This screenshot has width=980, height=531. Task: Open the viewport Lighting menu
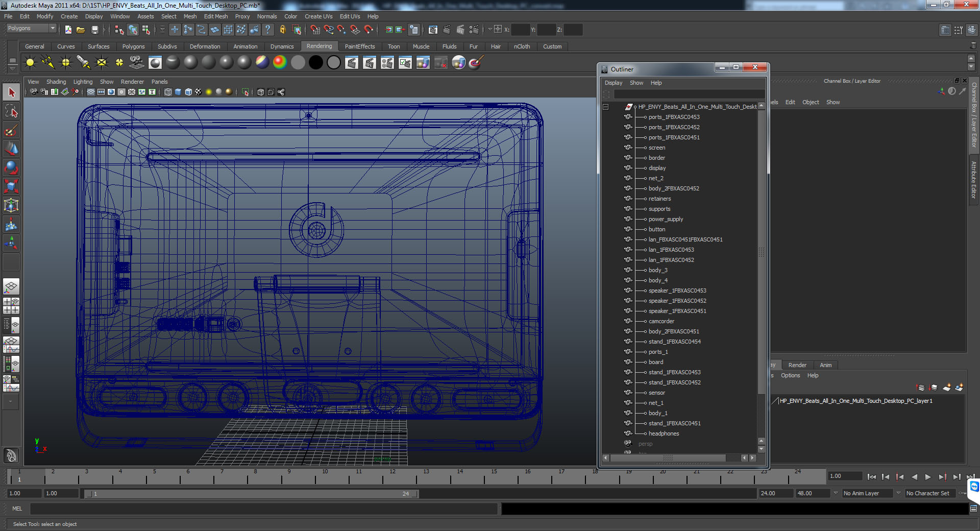(x=83, y=82)
